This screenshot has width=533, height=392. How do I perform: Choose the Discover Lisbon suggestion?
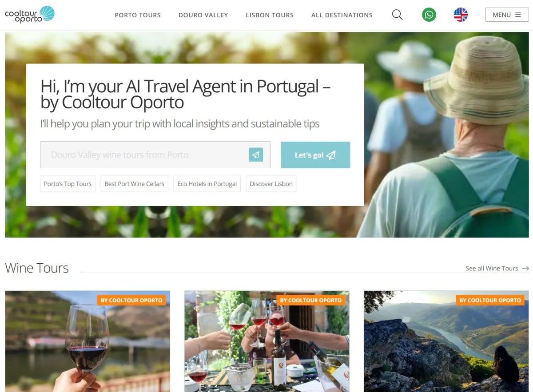coord(271,184)
